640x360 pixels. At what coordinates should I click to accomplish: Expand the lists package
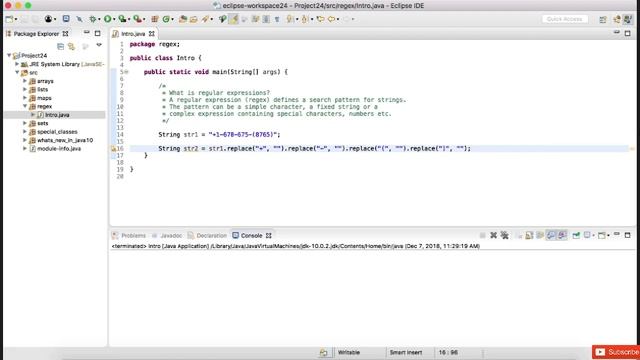24,89
